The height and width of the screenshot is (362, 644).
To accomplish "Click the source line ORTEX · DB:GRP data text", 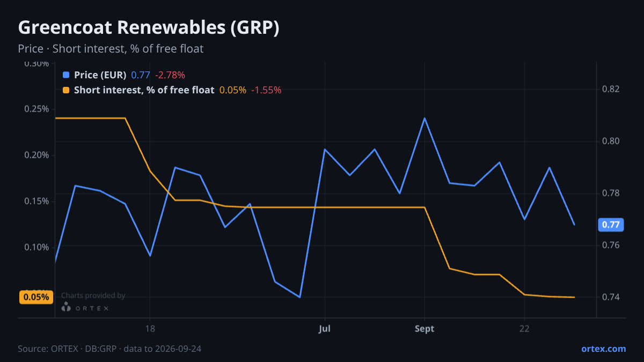I will [109, 349].
